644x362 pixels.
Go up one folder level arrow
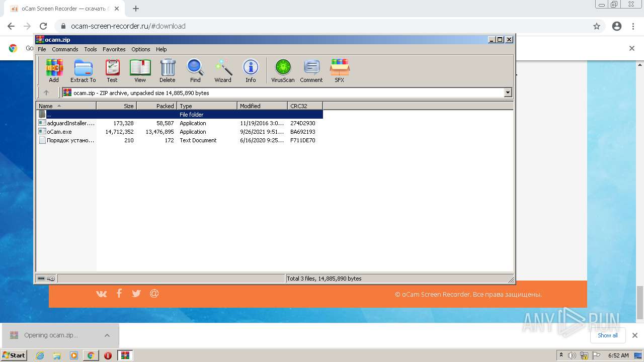46,93
